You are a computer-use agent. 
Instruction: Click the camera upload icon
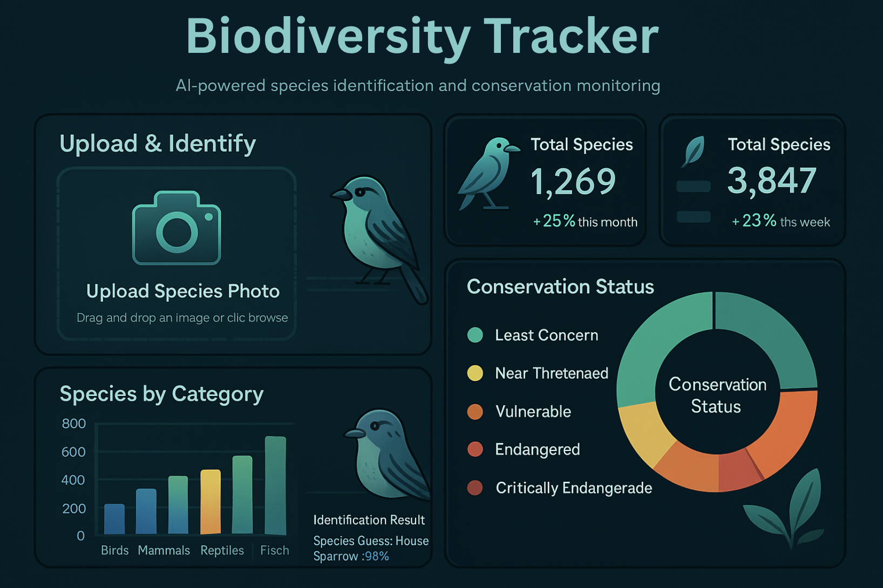176,228
